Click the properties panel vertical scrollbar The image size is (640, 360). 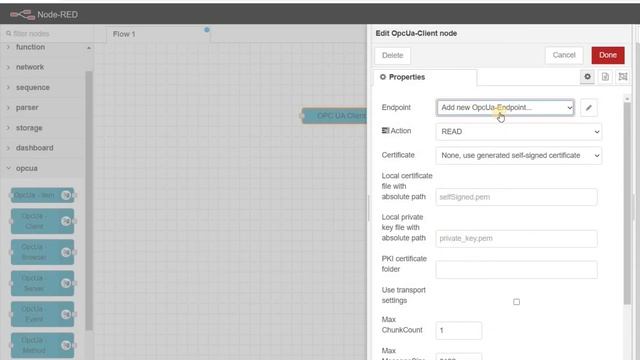[627, 203]
